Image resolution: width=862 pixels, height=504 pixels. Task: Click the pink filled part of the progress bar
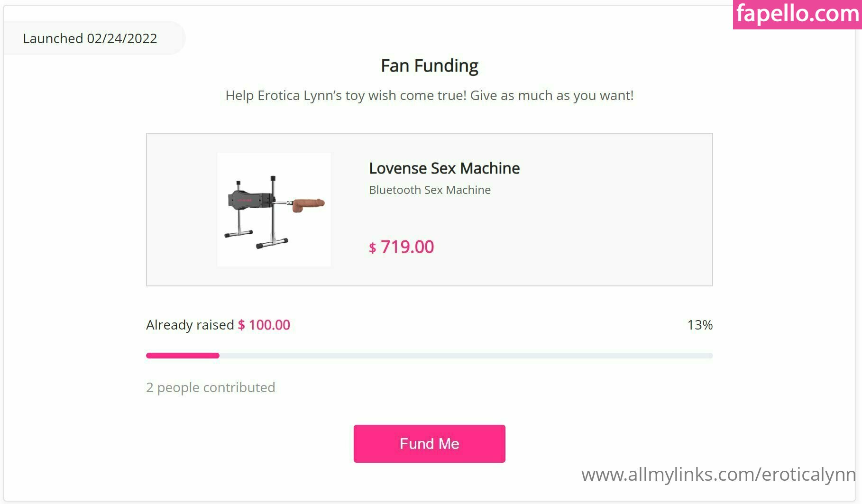tap(183, 356)
